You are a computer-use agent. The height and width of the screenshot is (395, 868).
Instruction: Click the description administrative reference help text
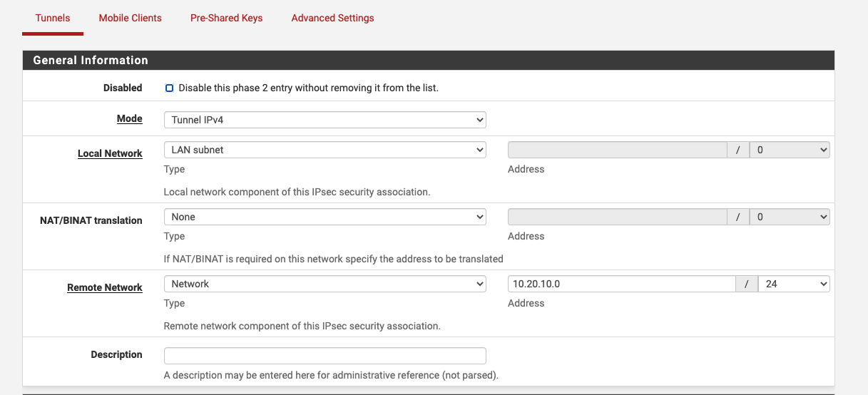(331, 375)
